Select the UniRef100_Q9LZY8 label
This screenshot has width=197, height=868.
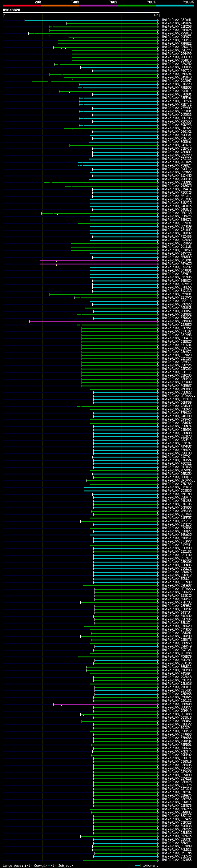[x=176, y=50]
